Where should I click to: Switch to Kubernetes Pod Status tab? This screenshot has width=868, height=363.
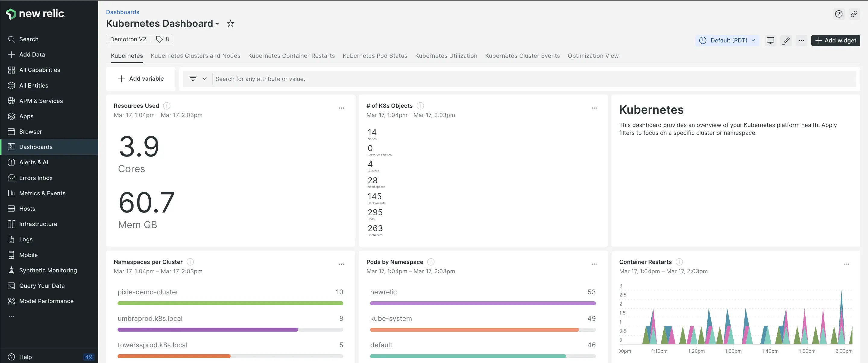click(x=375, y=56)
